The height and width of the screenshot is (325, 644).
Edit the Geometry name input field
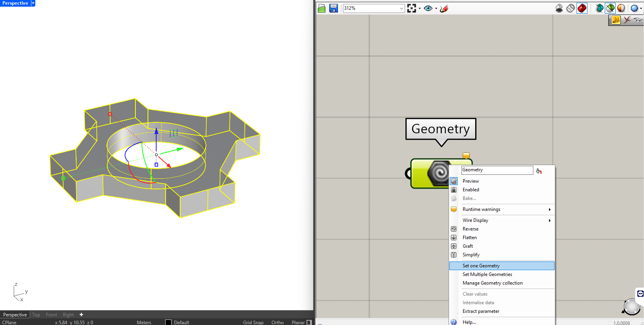tap(497, 170)
